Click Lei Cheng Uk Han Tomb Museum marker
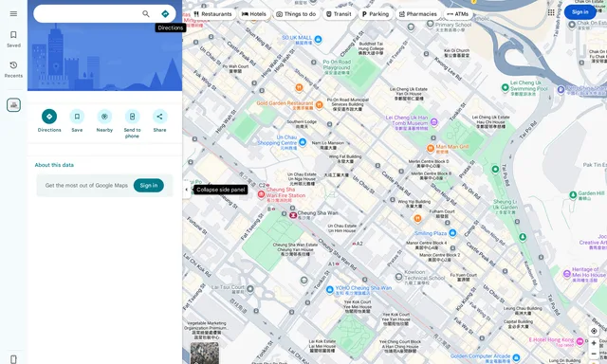Screen dimensions: 607x364 pos(434,122)
